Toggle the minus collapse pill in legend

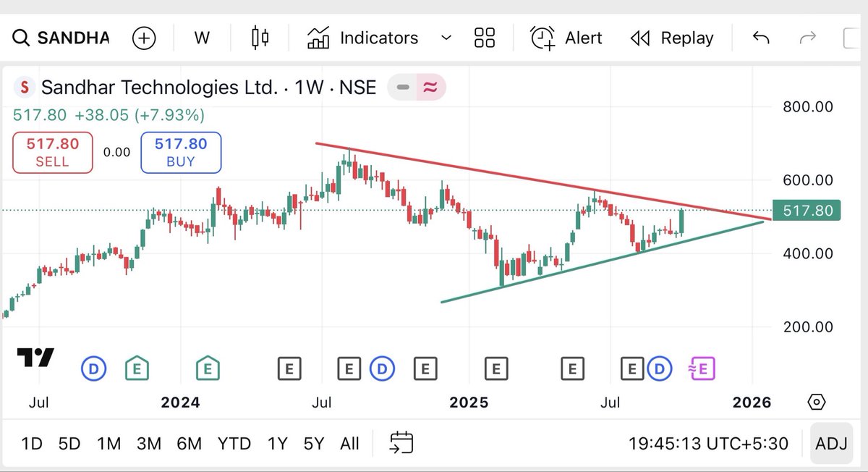403,88
